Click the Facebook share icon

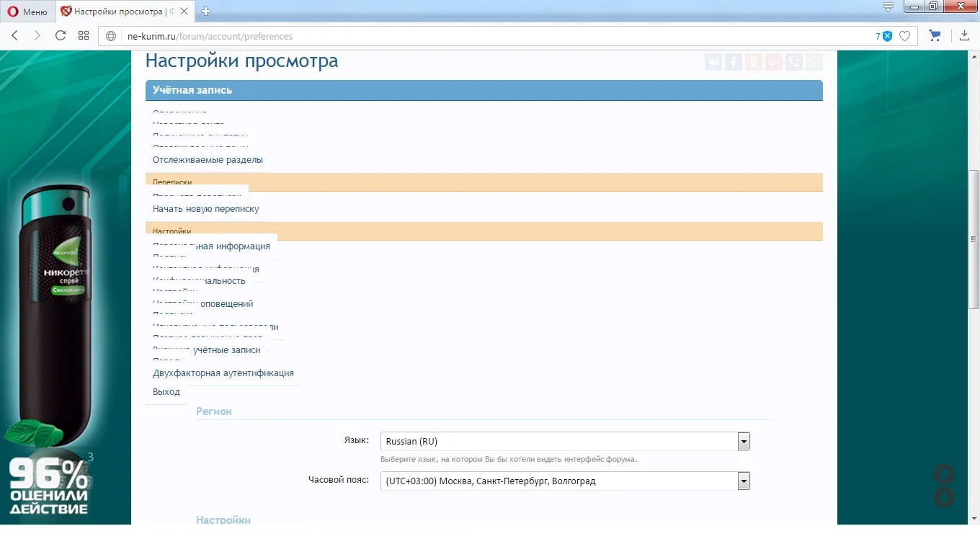point(733,62)
